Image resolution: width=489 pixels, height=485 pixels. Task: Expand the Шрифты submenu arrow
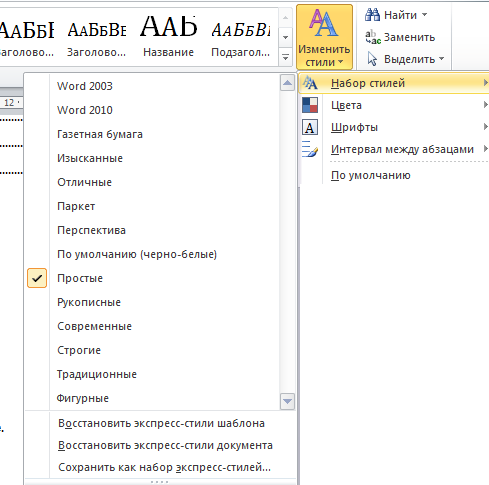(486, 127)
